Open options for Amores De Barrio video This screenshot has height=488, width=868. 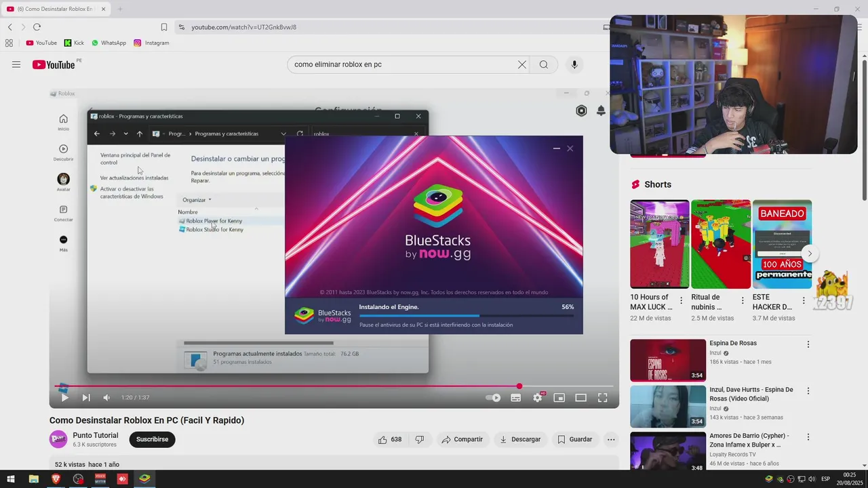pos(808,437)
